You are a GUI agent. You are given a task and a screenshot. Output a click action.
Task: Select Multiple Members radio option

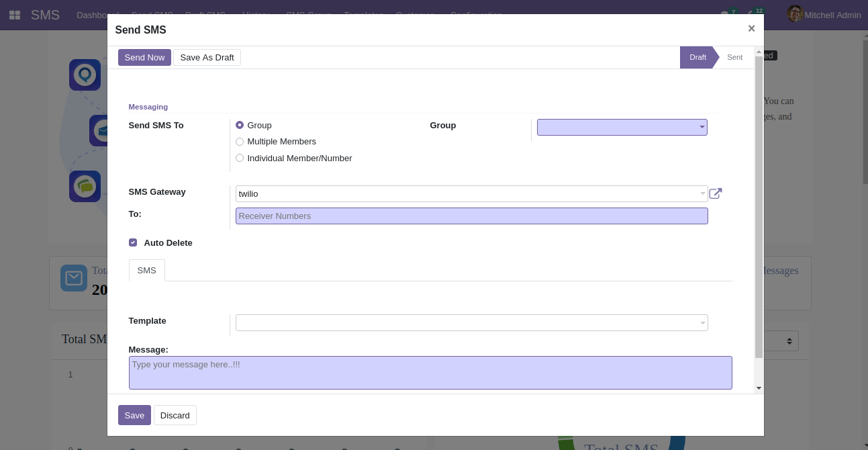(240, 142)
